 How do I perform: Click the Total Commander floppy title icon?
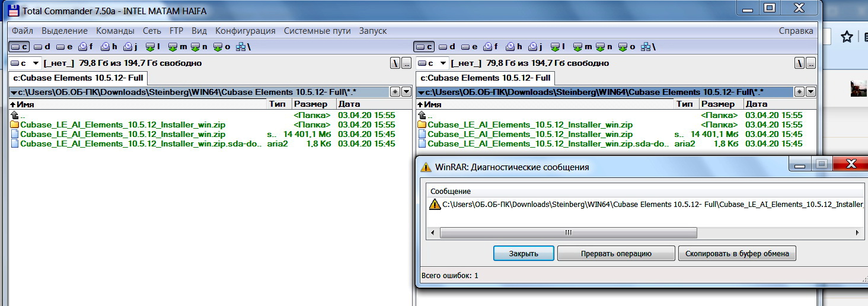(12, 11)
